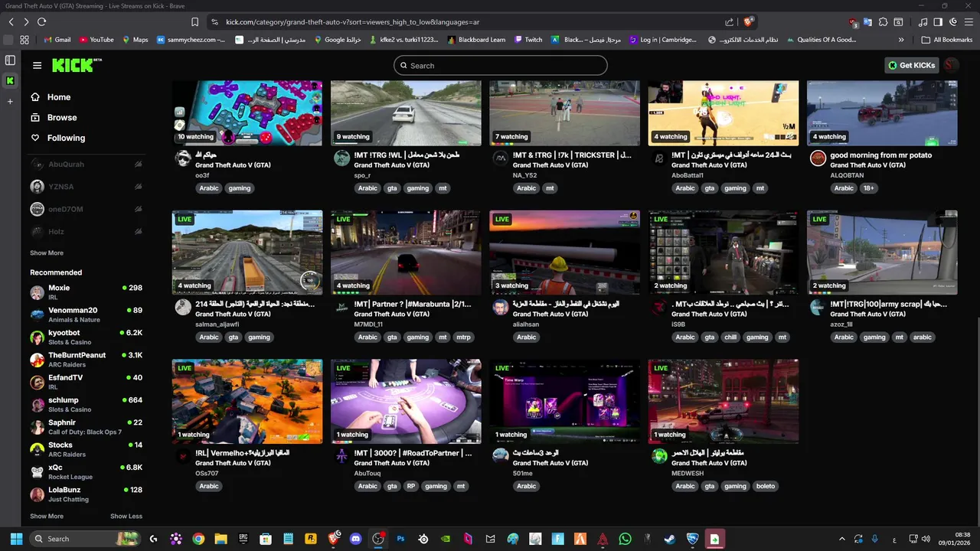Open the oo3f channel avatar

(183, 158)
